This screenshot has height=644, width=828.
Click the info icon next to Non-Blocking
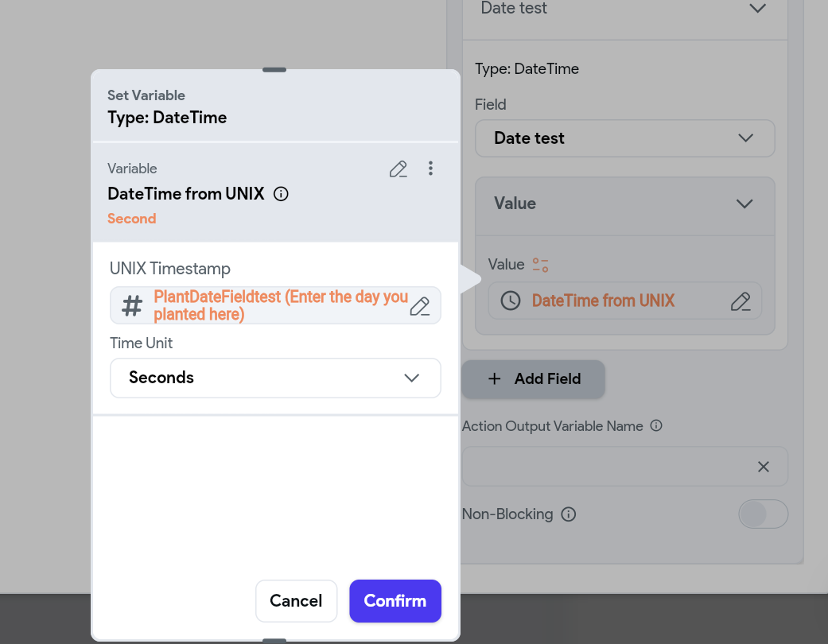pos(569,514)
